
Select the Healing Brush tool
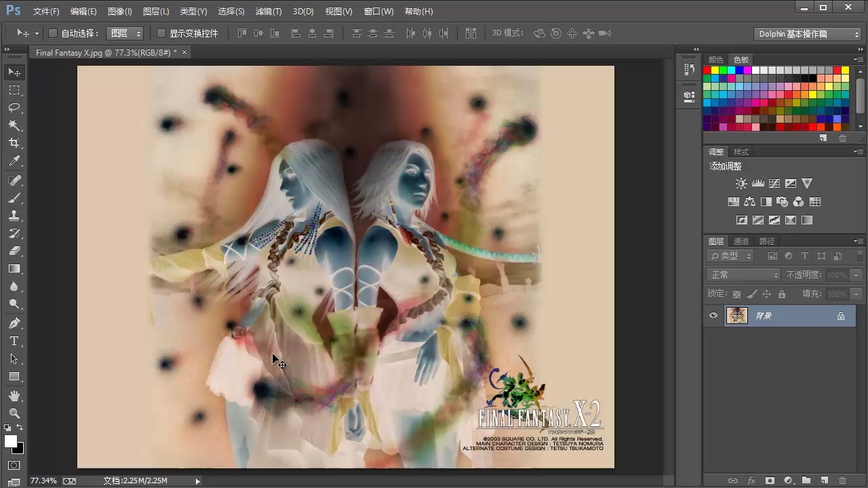14,180
